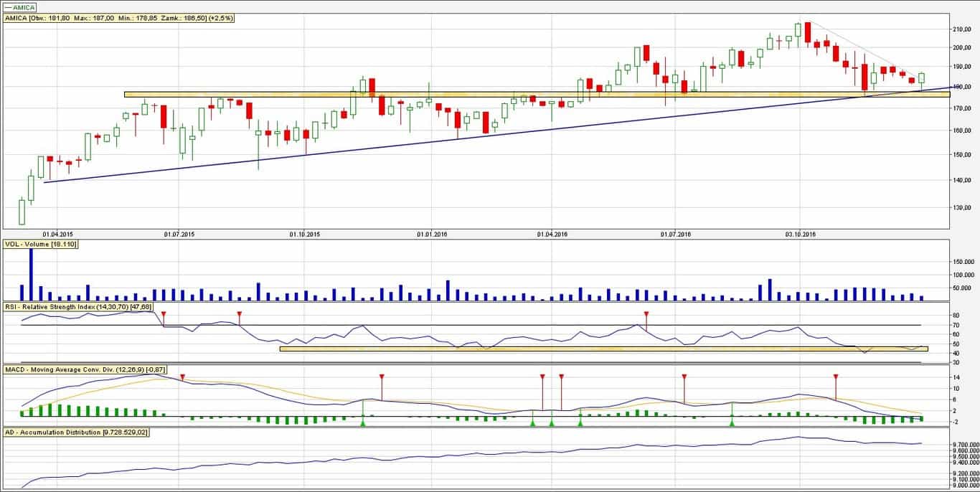This screenshot has width=980, height=492.
Task: Click the first red MACD marker
Action: click(x=183, y=377)
